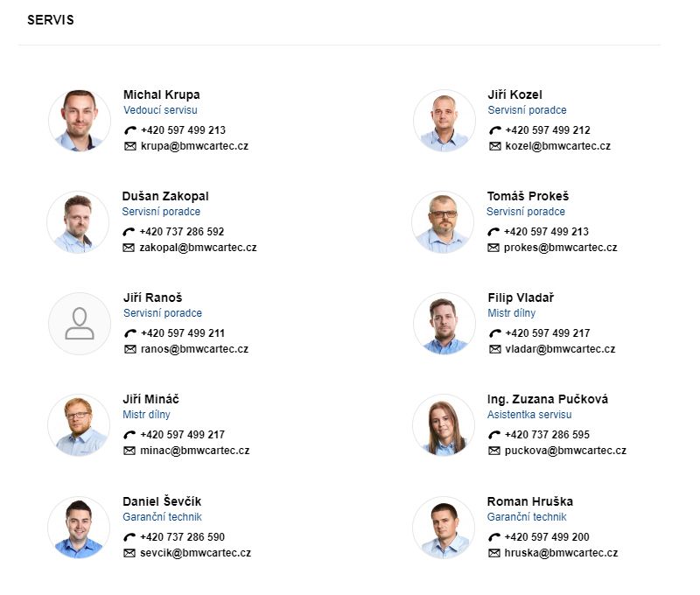The image size is (700, 595).
Task: Click phone number +420 597 499 200
Action: [547, 537]
